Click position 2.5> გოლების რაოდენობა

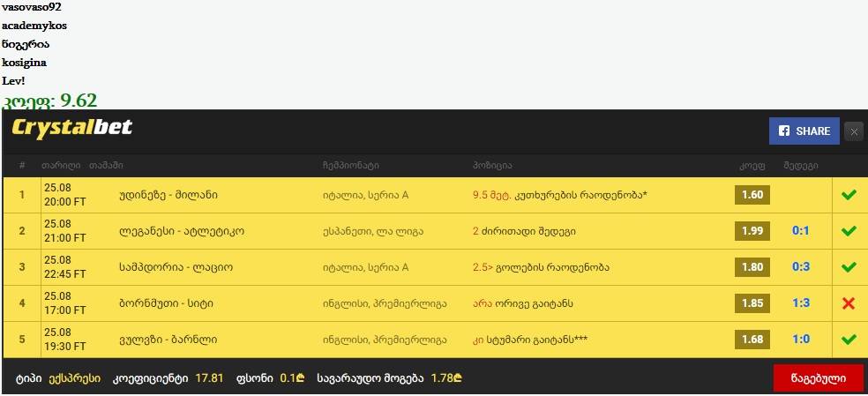click(541, 267)
